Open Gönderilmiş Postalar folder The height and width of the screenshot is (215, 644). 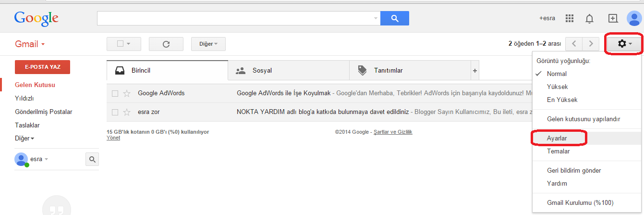44,112
